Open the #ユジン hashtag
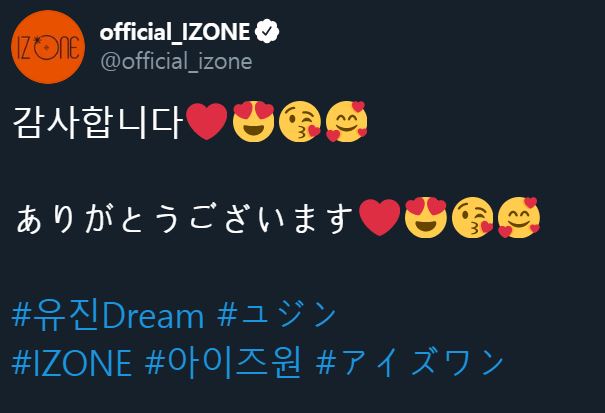605x413 pixels. pyautogui.click(x=277, y=316)
